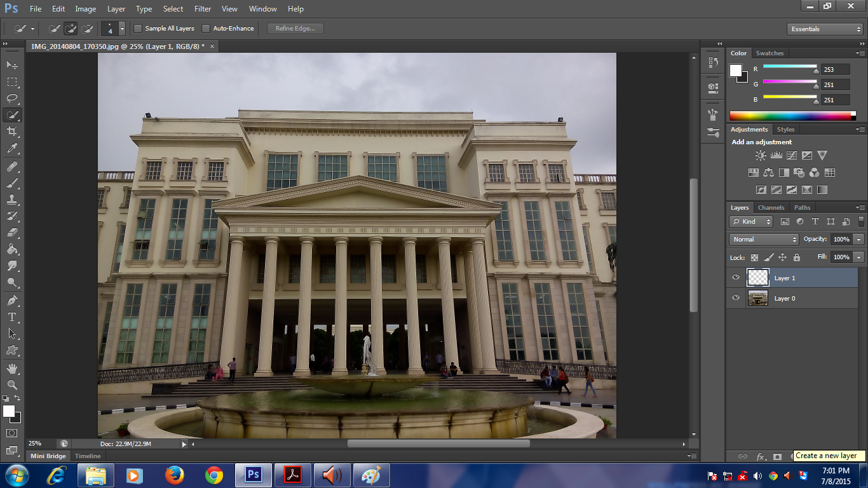The height and width of the screenshot is (488, 868).
Task: Select the Zoom tool
Action: [x=12, y=385]
